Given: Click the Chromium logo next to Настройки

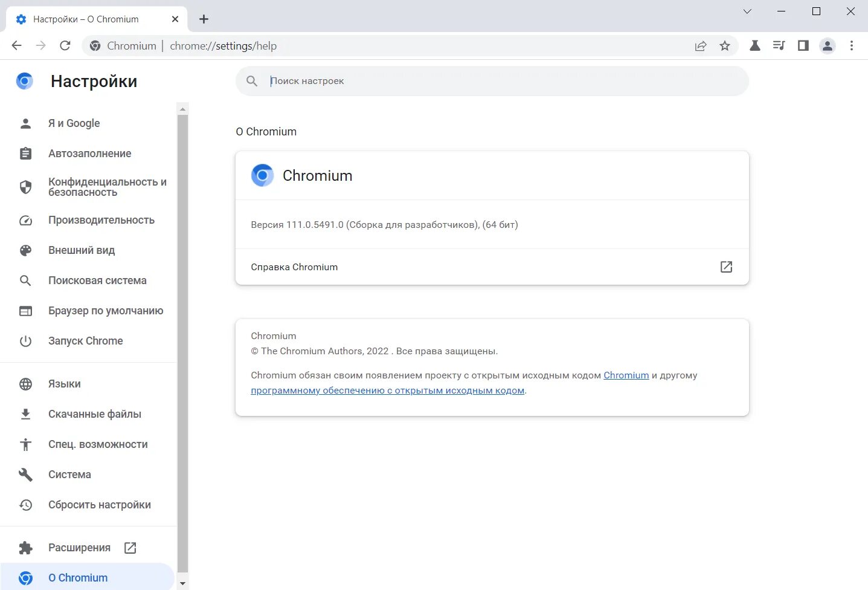Looking at the screenshot, I should [24, 81].
